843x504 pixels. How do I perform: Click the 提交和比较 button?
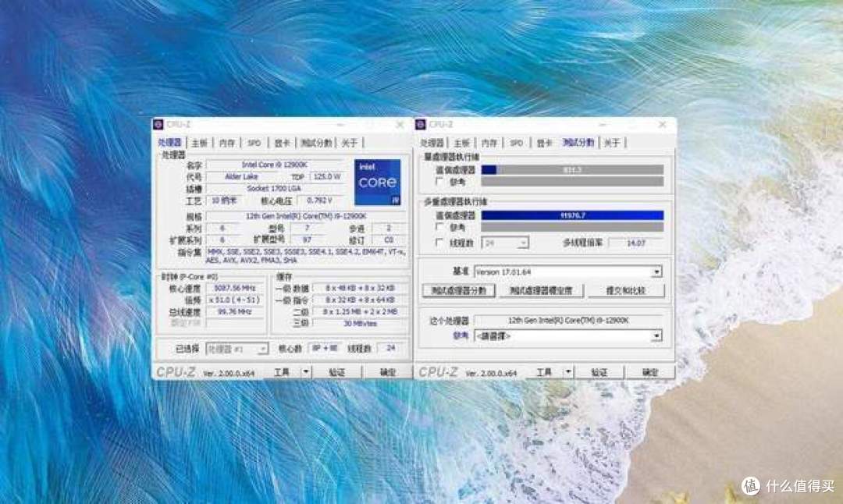click(626, 291)
